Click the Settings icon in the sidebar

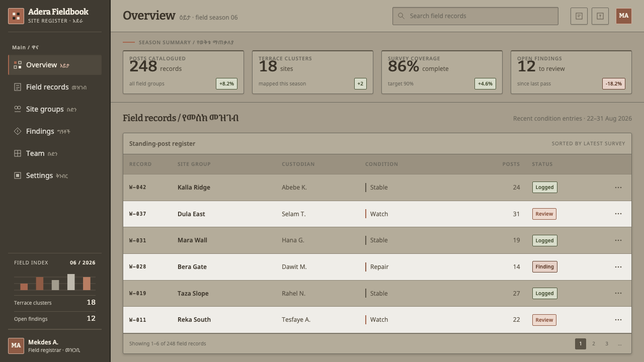click(x=18, y=175)
